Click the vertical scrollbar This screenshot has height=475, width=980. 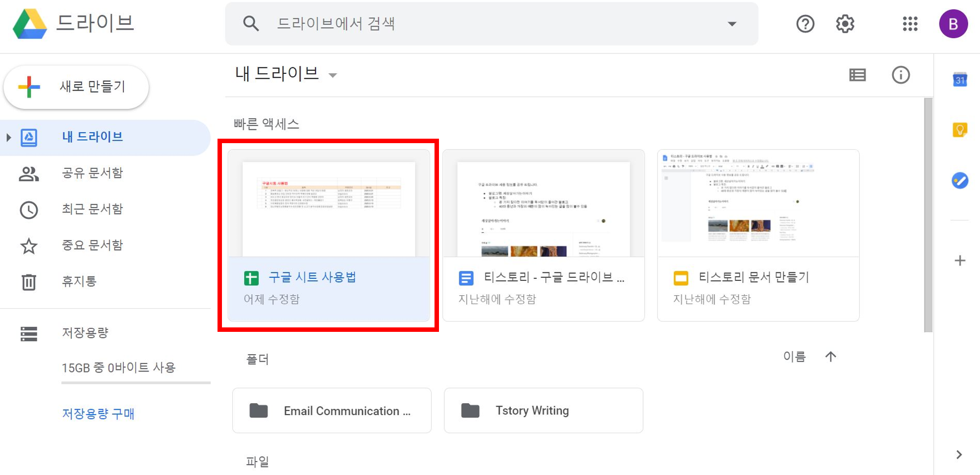point(928,215)
